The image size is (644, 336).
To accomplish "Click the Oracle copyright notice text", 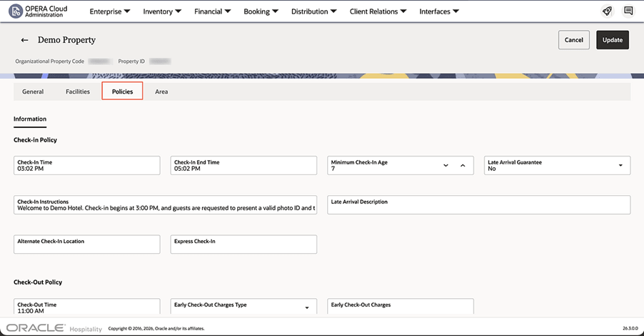I will click(x=156, y=328).
